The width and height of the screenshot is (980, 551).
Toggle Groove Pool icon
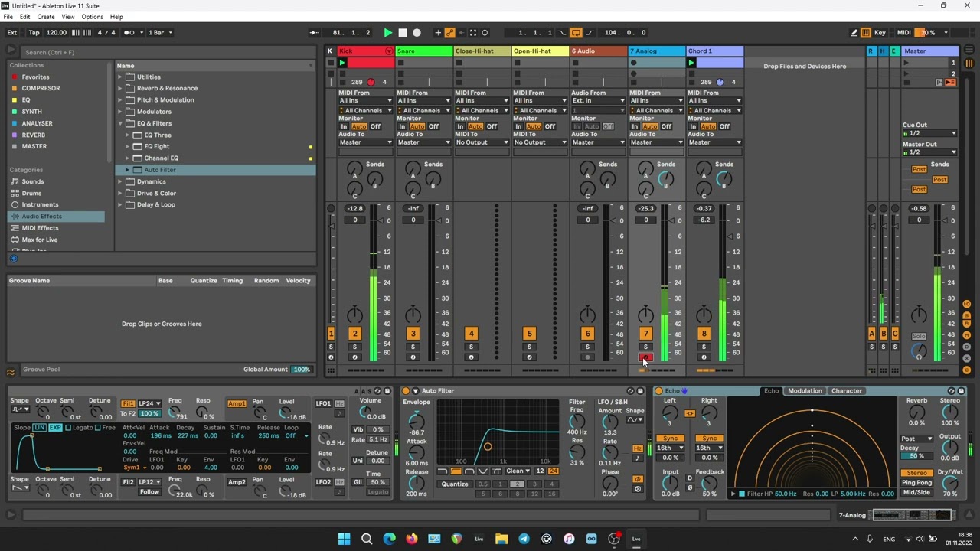coord(11,373)
